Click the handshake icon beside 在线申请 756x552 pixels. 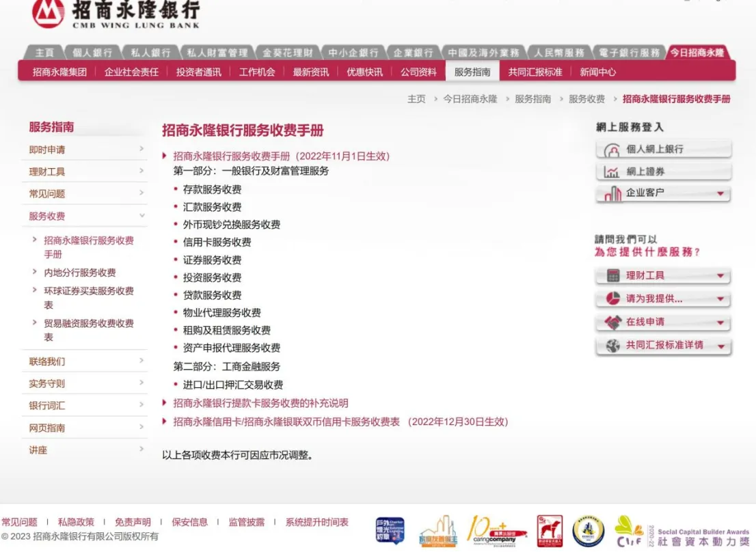click(x=613, y=322)
